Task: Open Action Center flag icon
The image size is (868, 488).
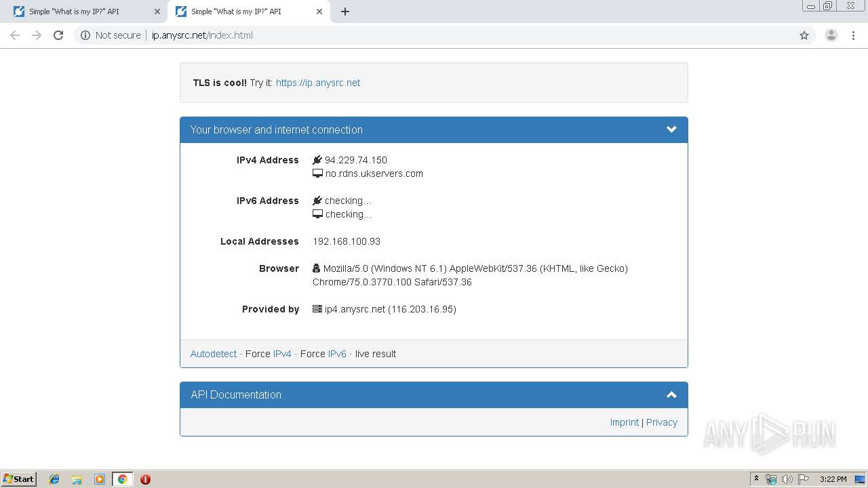Action: coord(804,479)
